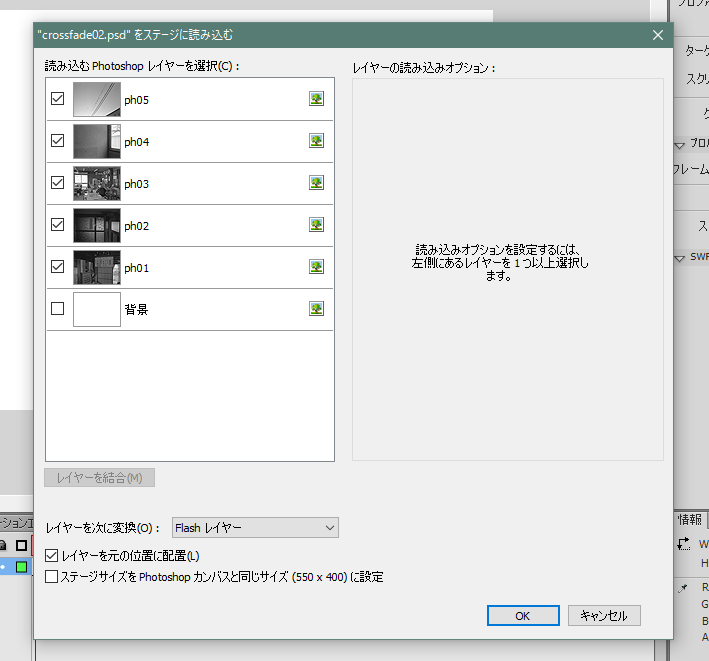709x661 pixels.
Task: Click the eyedropper icon in the 情報 panel
Action: (683, 588)
